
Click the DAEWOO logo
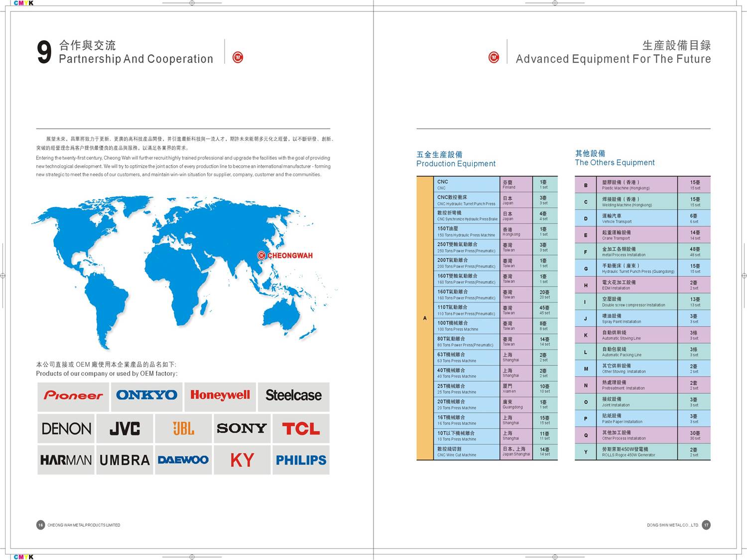[x=183, y=460]
